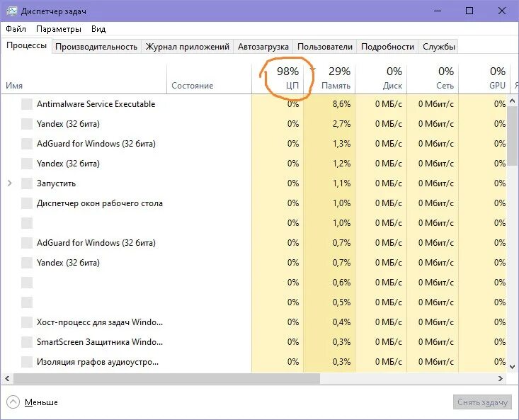This screenshot has height=420, width=519.
Task: Select Диспетчер окон рабочего стола process
Action: coord(254,203)
